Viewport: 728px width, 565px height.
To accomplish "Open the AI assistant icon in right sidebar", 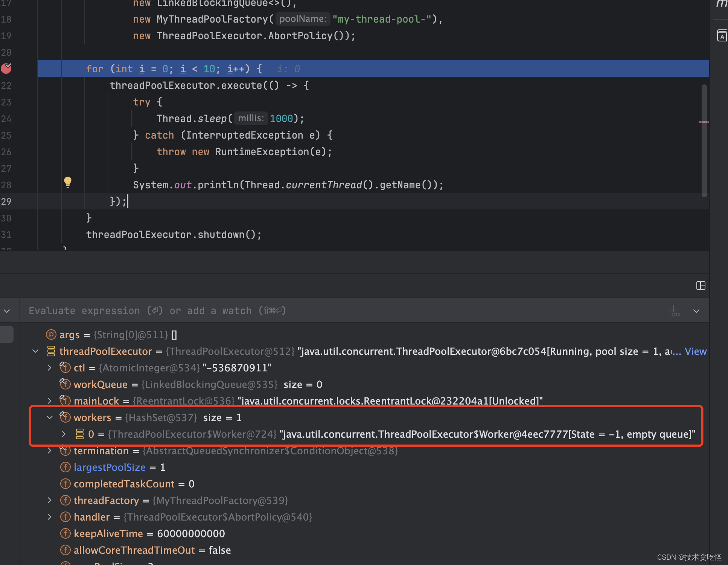I will [x=722, y=35].
